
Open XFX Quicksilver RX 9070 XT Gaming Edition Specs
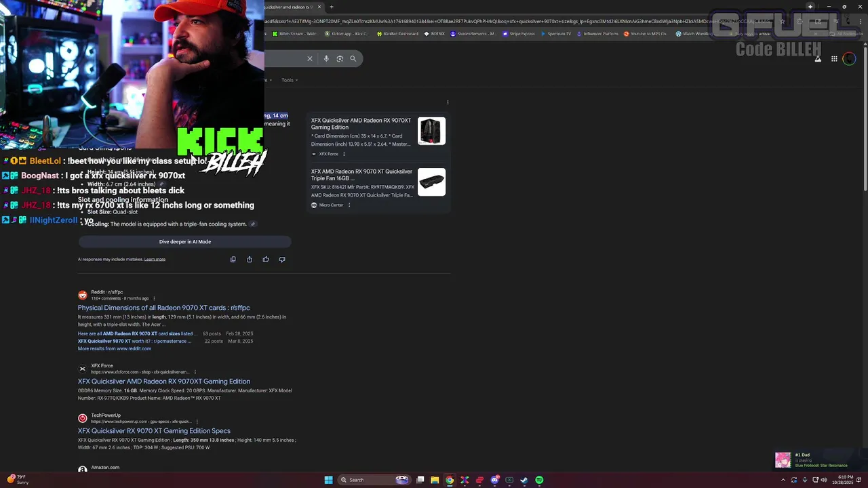click(154, 431)
